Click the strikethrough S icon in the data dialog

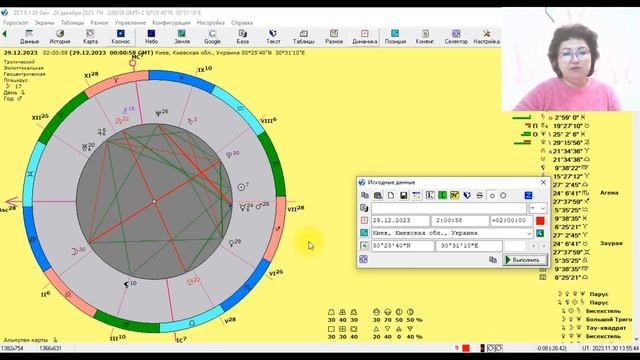pyautogui.click(x=480, y=196)
